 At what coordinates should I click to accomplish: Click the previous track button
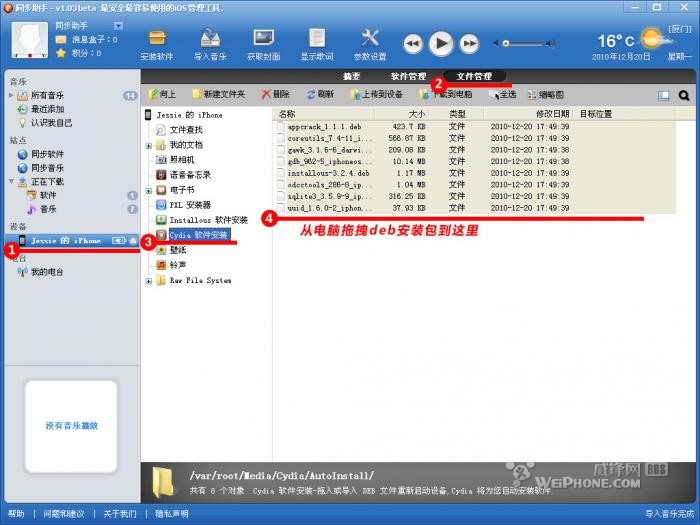[413, 44]
